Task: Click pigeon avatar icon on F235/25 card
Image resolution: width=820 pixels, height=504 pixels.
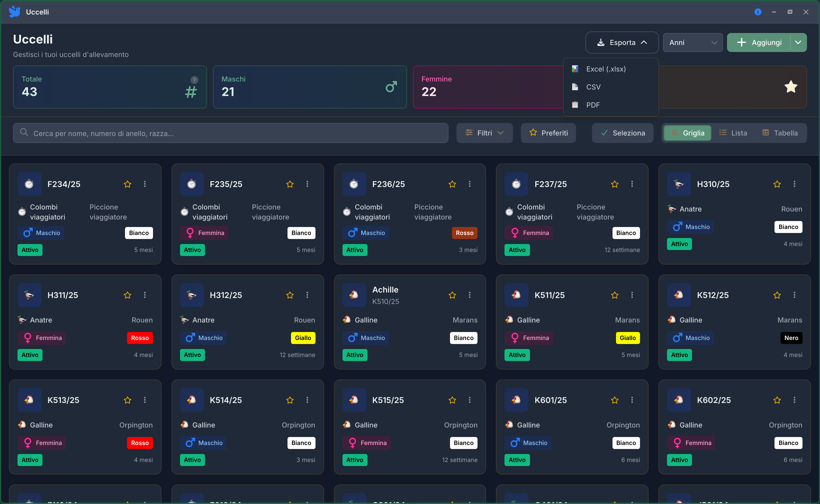Action: pos(192,184)
